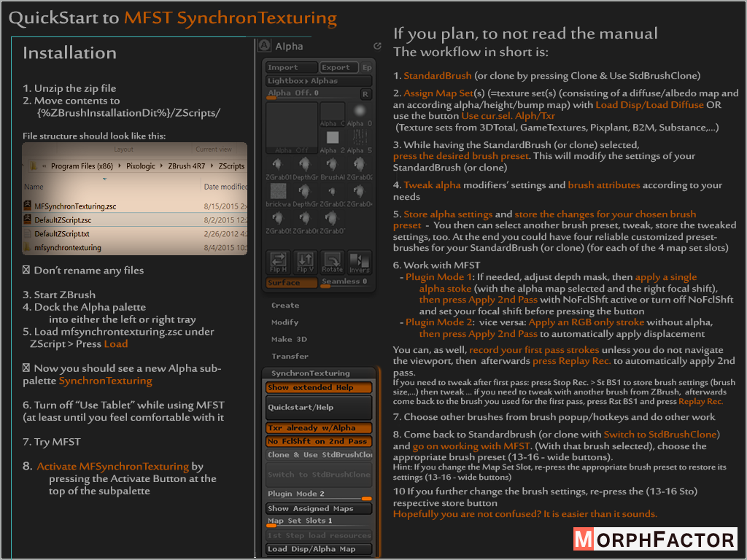Click the Export alpha button

pyautogui.click(x=339, y=67)
